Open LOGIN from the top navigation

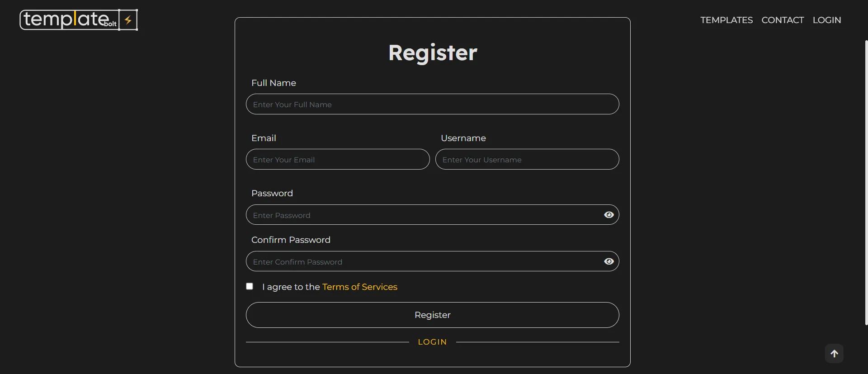pyautogui.click(x=827, y=20)
